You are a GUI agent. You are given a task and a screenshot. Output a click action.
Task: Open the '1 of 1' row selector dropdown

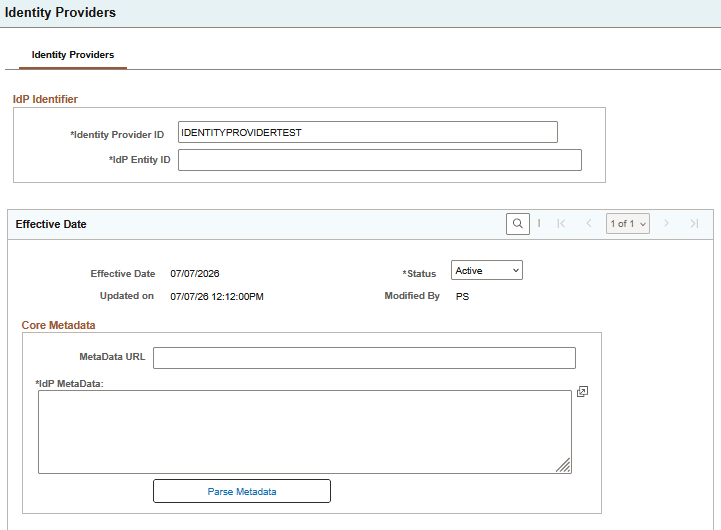[x=628, y=224]
